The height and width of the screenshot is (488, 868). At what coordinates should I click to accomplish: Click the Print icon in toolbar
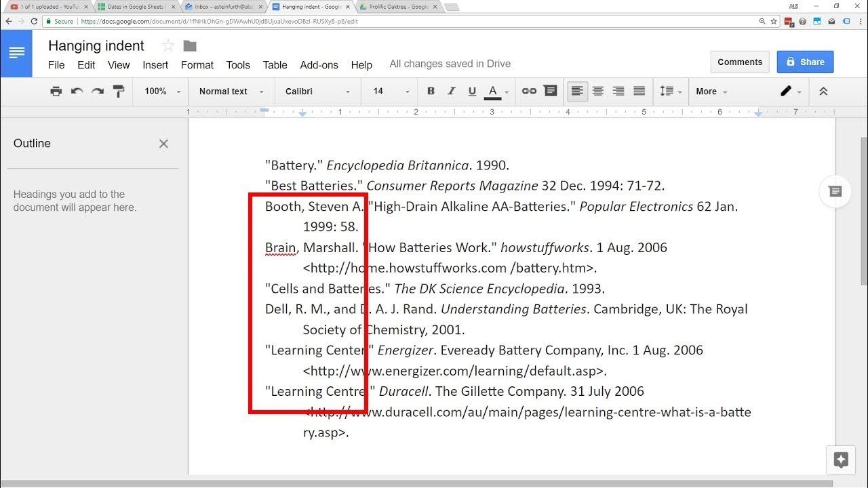pos(56,91)
